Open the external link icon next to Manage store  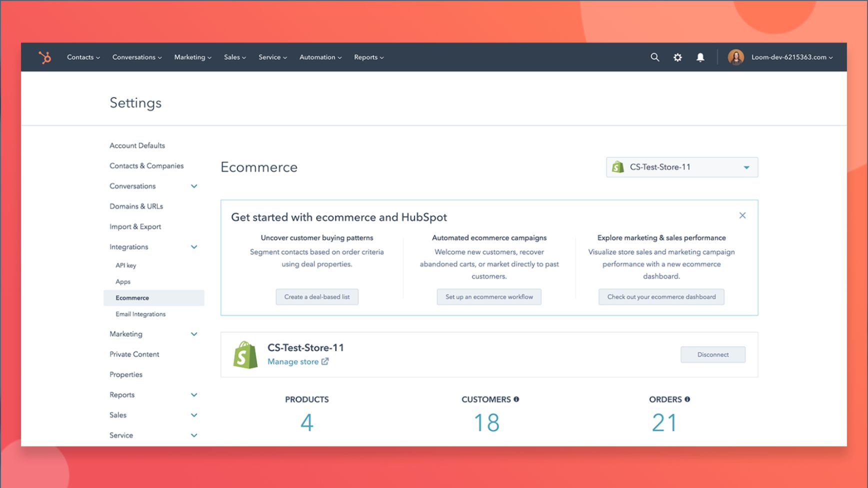tap(325, 361)
